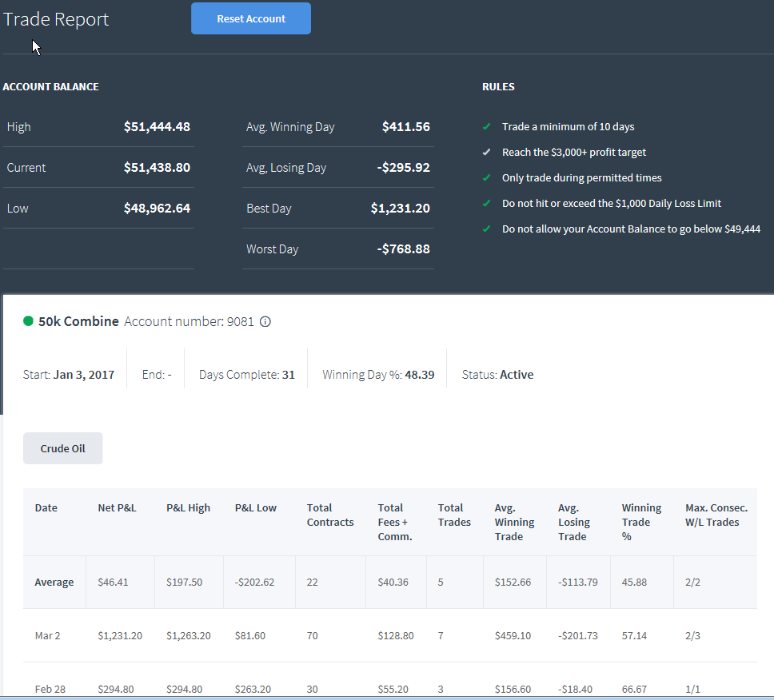Click the green active status dot
Viewport: 774px width, 700px height.
(x=28, y=321)
